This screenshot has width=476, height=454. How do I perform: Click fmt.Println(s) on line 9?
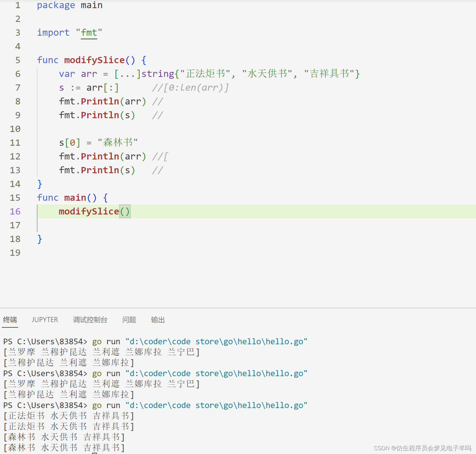pos(97,115)
